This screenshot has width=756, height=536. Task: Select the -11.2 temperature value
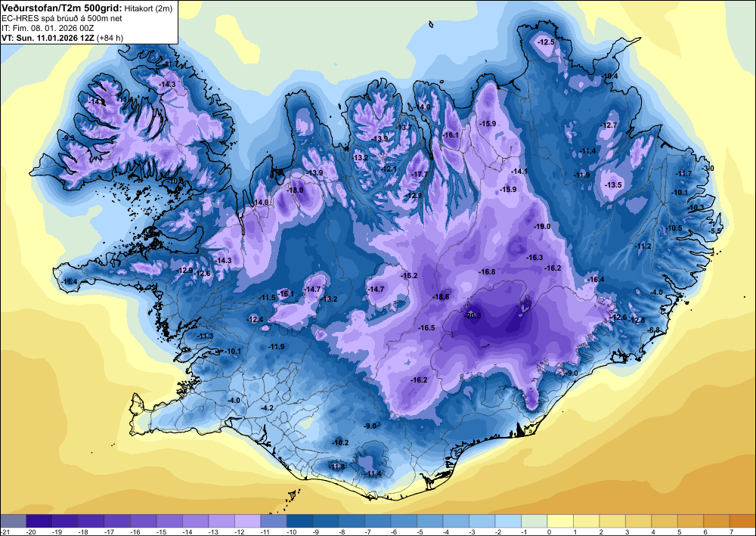click(x=643, y=246)
